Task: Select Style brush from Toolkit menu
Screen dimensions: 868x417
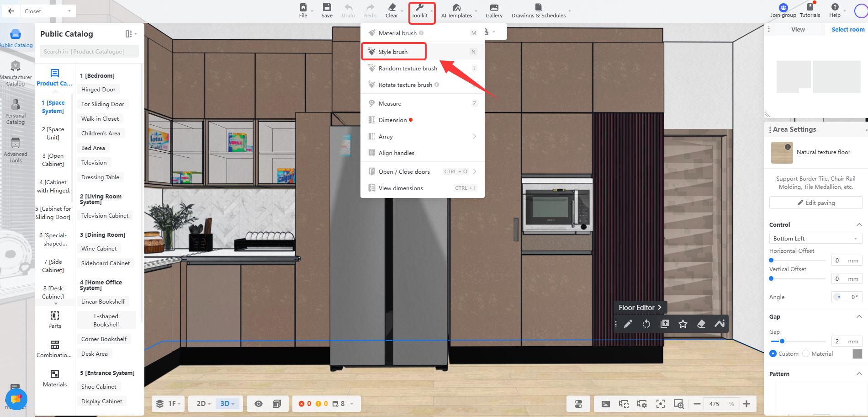Action: 393,52
